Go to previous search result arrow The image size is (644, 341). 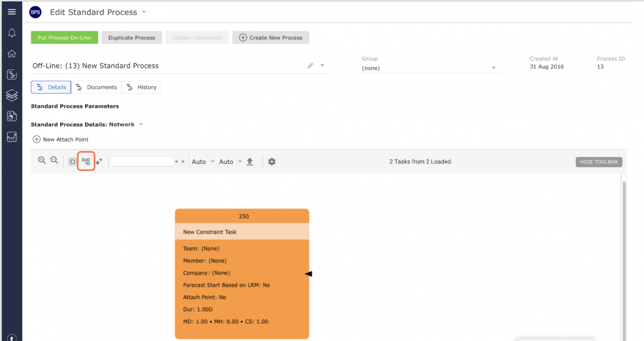pos(176,162)
